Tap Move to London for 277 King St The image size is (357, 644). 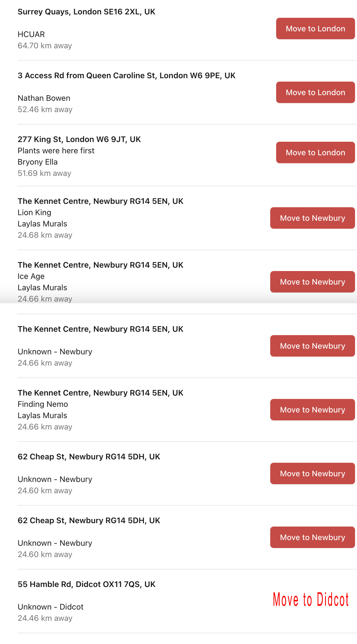[x=315, y=152]
